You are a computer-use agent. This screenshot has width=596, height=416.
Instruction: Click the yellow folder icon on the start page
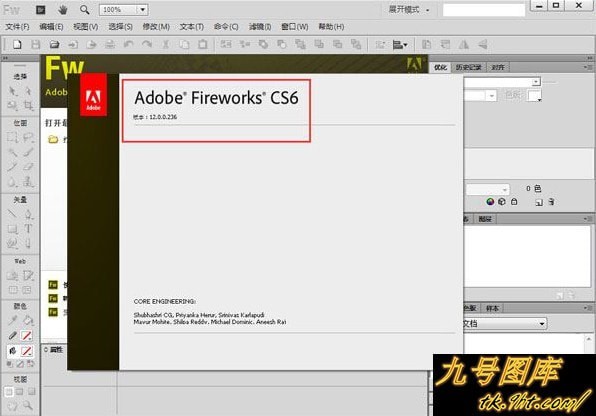coord(53,140)
